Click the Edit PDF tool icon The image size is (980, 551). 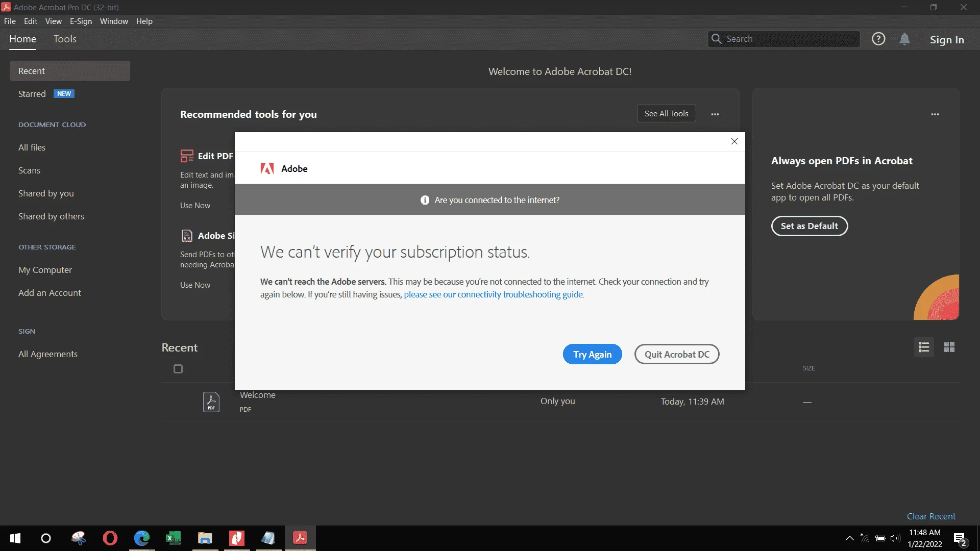[x=187, y=156]
